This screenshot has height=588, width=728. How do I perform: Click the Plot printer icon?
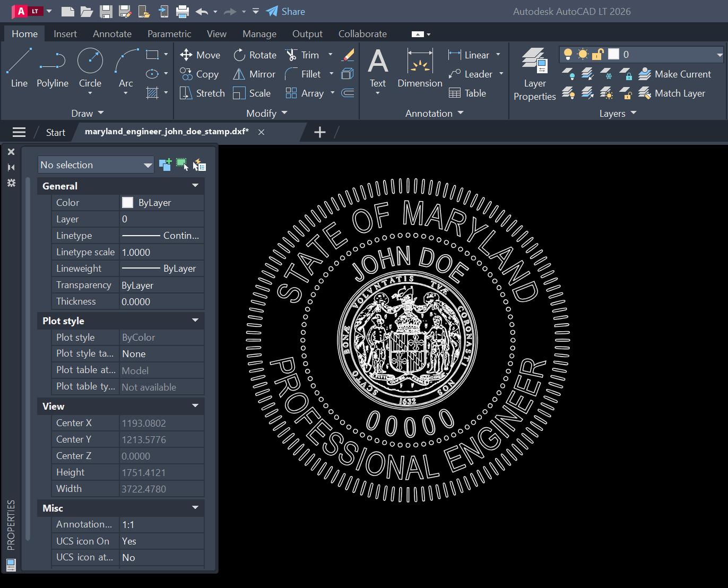pos(183,11)
